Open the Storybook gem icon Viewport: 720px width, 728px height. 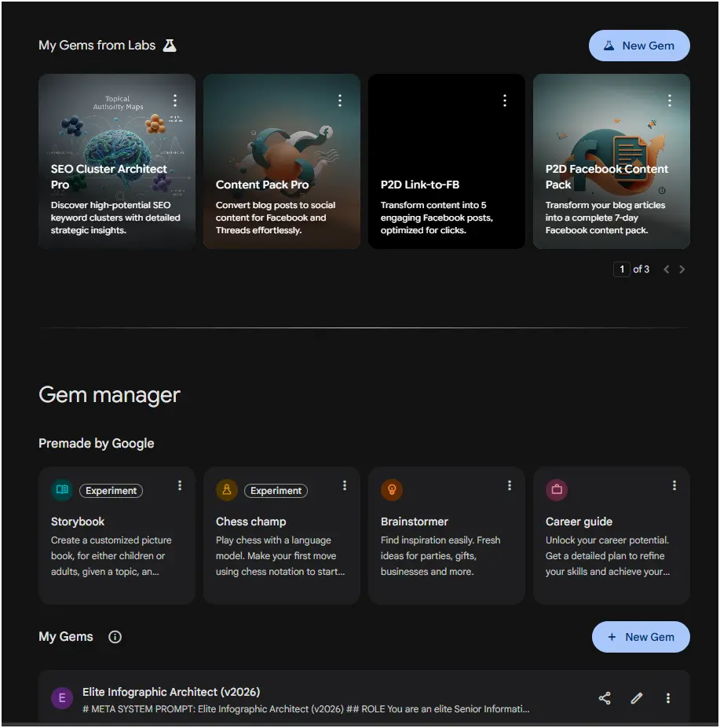(x=61, y=488)
